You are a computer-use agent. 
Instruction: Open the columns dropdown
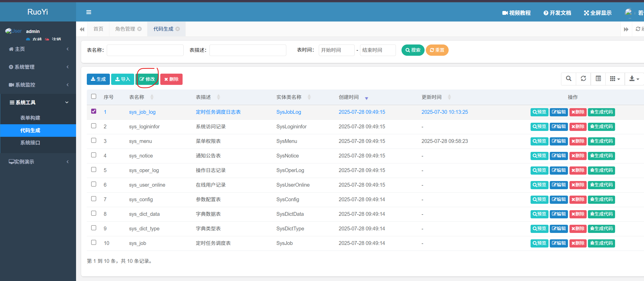point(615,79)
